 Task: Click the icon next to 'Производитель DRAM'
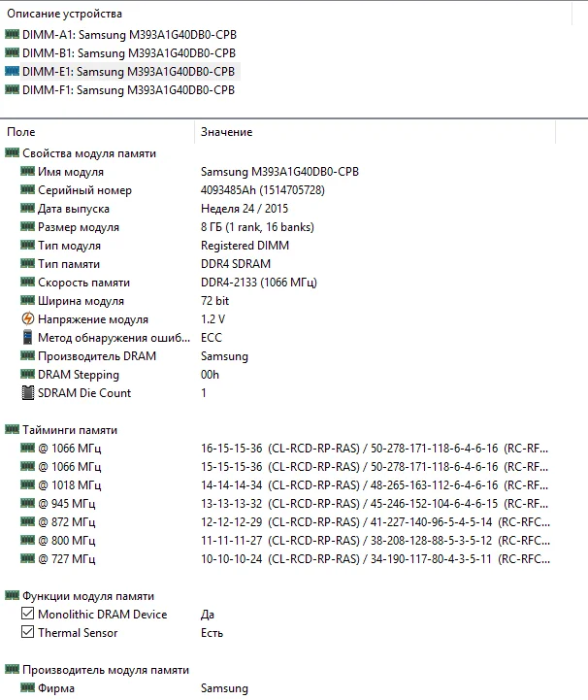pos(28,355)
